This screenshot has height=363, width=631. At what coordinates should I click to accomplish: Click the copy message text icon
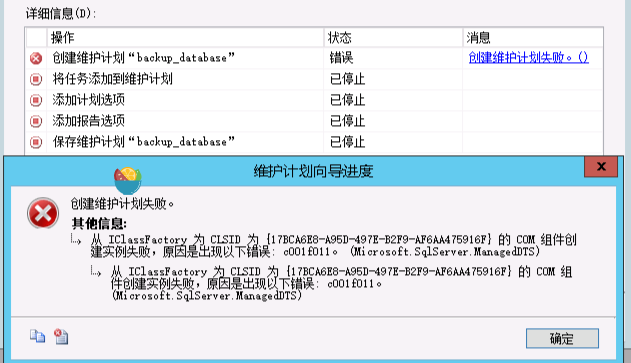[37, 336]
